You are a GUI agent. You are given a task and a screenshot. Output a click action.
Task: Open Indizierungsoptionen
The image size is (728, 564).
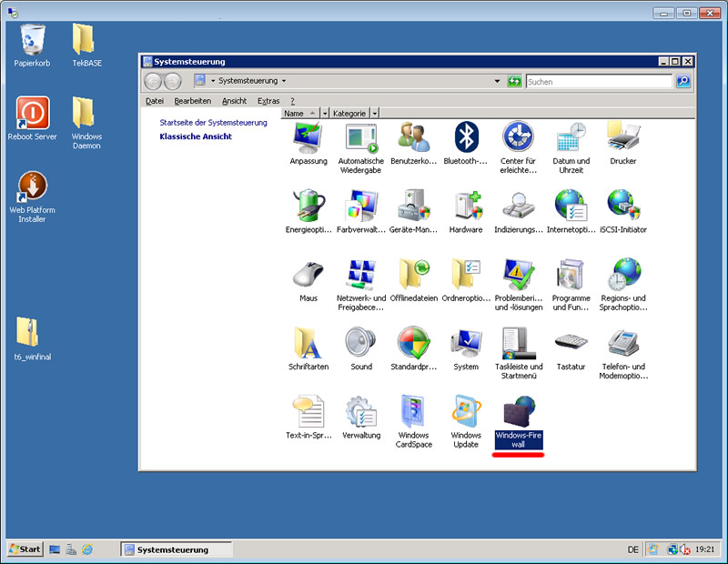click(x=518, y=212)
